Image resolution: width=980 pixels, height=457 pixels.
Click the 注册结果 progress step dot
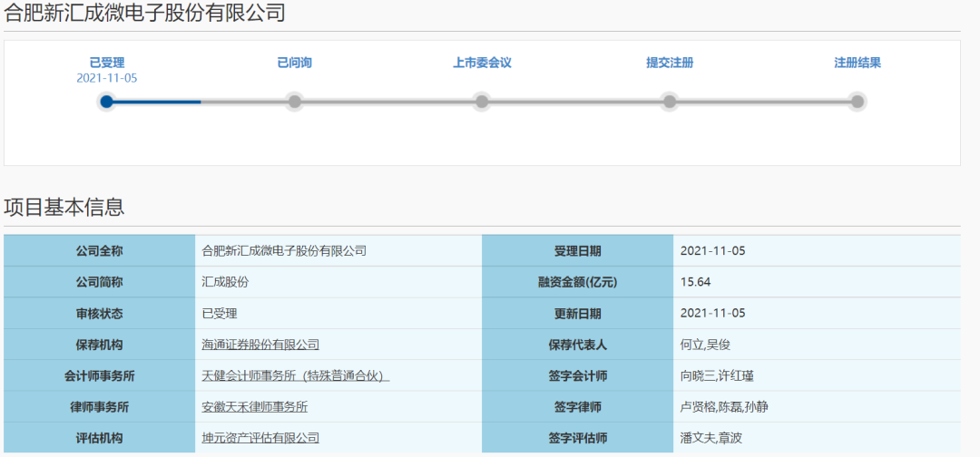[857, 102]
